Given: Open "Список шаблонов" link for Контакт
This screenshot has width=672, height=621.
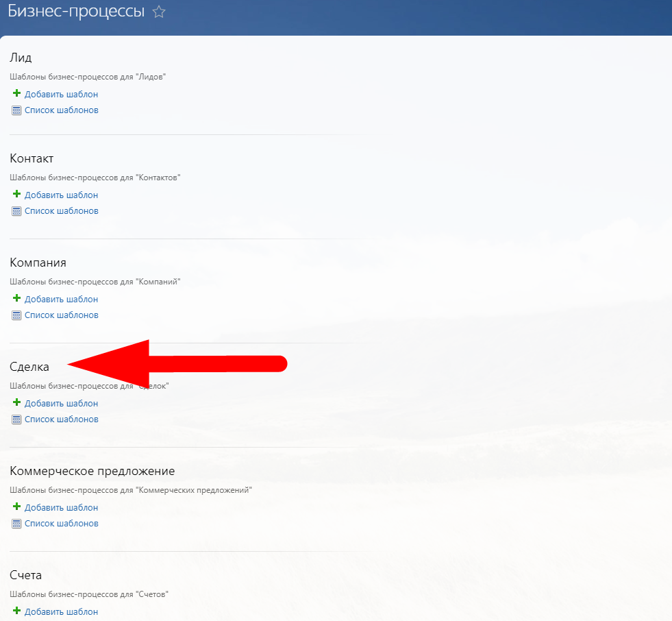Looking at the screenshot, I should (61, 211).
